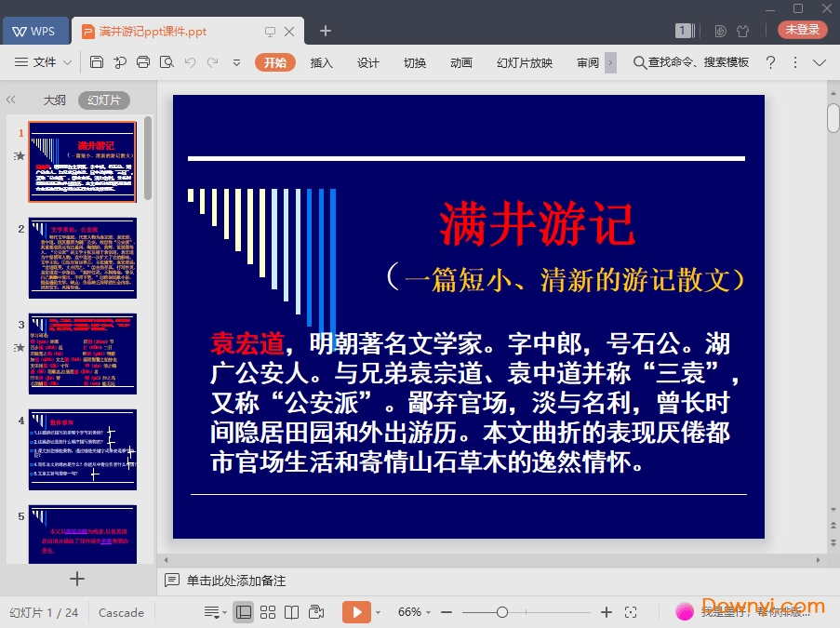Start slideshow with the Play icon
The image size is (840, 628).
357,612
